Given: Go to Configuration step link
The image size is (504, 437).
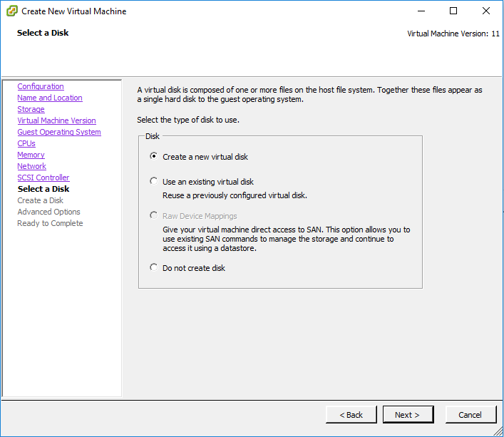Looking at the screenshot, I should click(41, 86).
